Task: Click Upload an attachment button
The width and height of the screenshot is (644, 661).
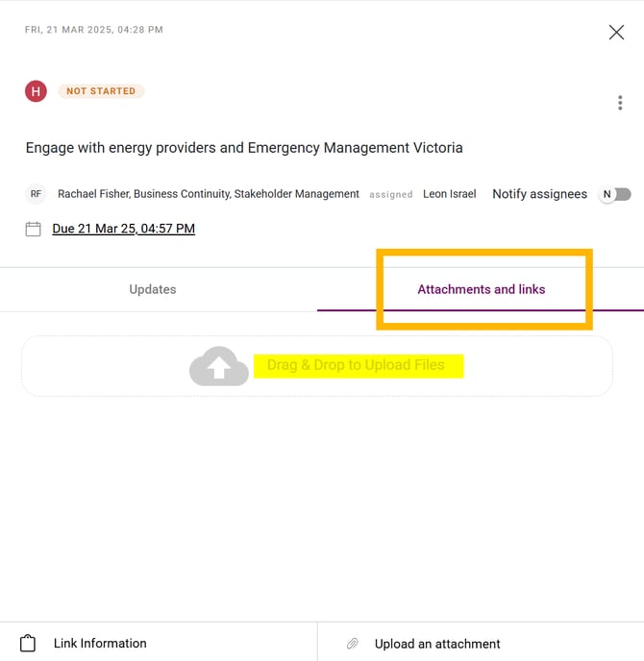Action: click(x=437, y=644)
